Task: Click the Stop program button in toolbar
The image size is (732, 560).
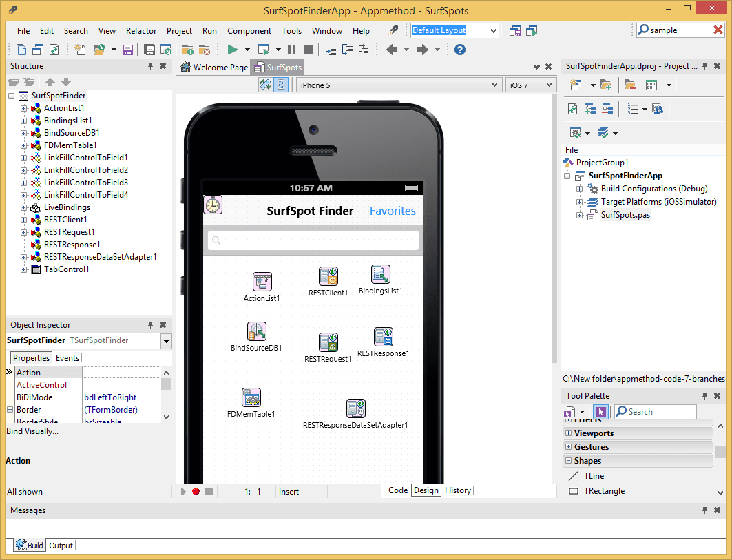Action: (308, 50)
